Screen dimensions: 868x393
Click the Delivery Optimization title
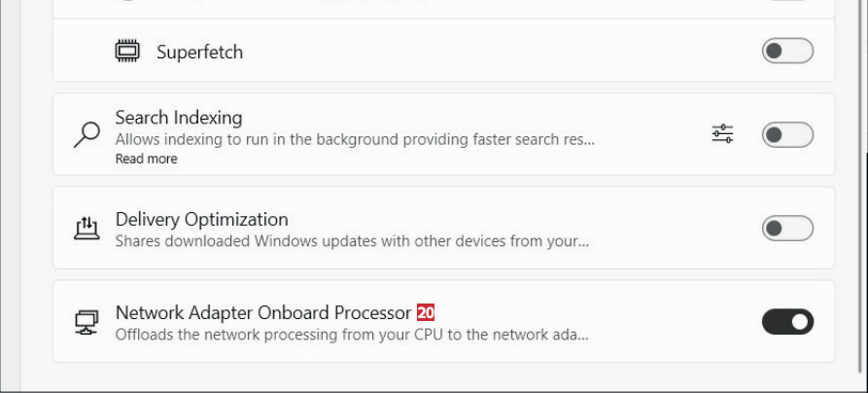[x=201, y=219]
